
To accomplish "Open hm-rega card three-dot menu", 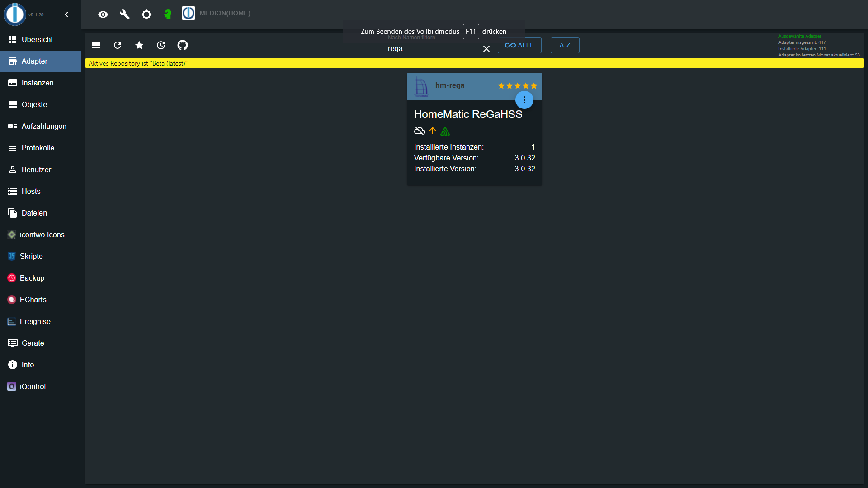I will [x=524, y=100].
